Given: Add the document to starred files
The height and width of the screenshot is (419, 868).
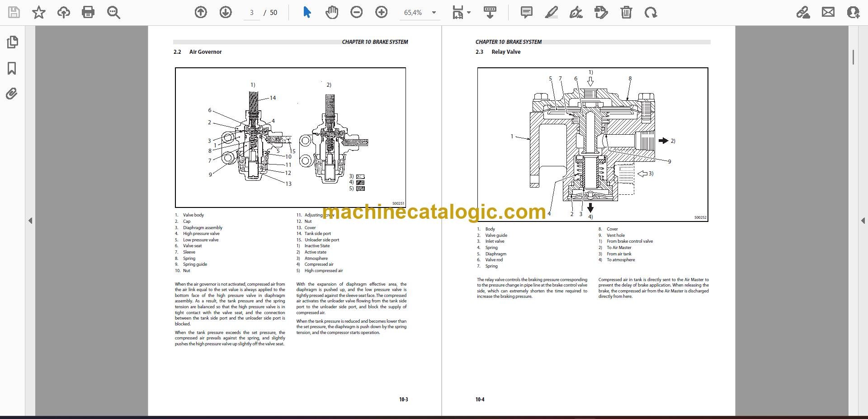Looking at the screenshot, I should 39,13.
